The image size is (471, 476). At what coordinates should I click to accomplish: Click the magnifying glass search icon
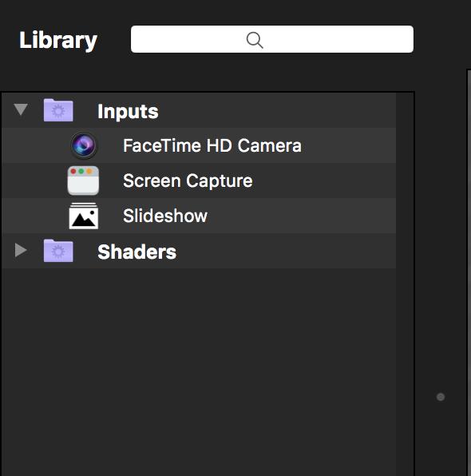click(x=255, y=40)
